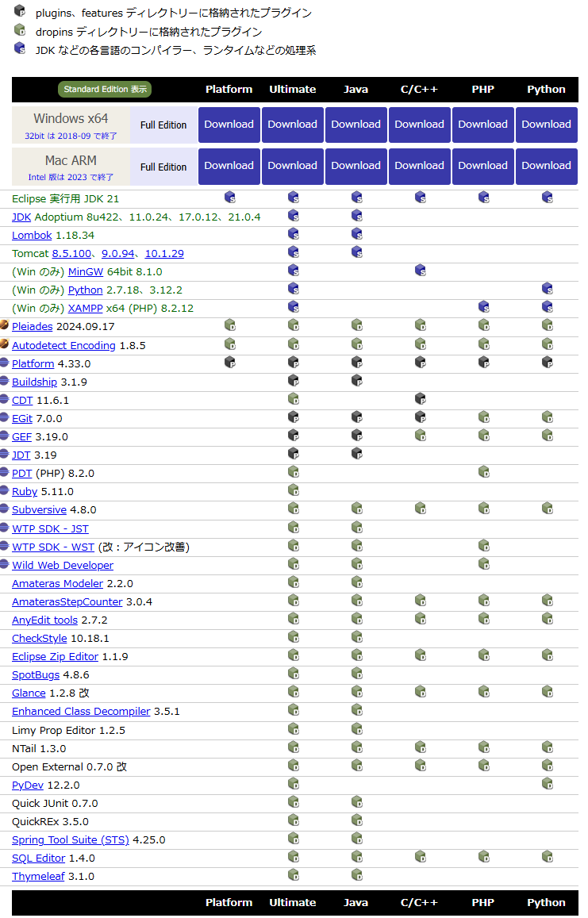Download Windows x64 Python Full Edition

pos(547,125)
